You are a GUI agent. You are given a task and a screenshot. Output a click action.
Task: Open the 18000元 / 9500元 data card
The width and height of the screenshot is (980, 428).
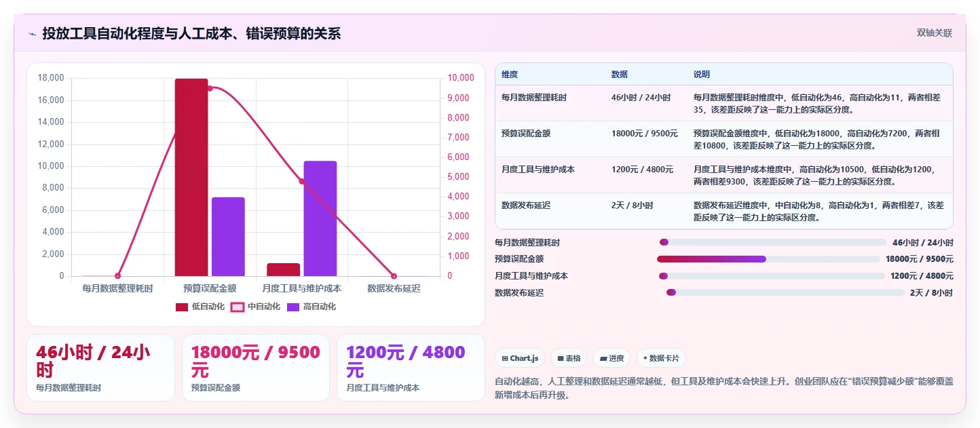(256, 368)
